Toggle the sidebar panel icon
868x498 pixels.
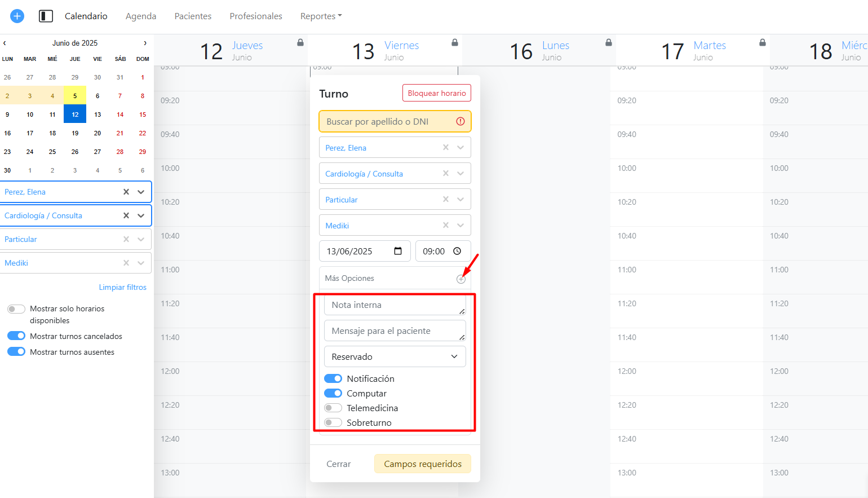(46, 16)
